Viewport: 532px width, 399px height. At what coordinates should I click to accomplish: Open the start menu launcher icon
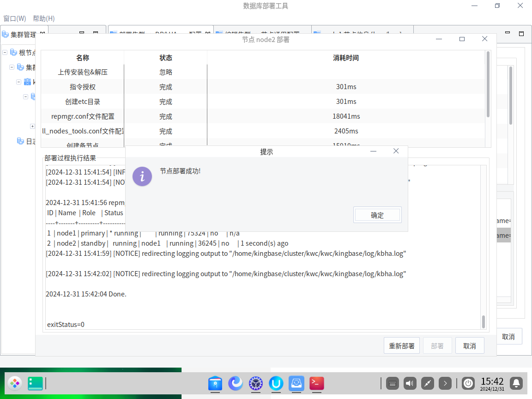(15, 383)
